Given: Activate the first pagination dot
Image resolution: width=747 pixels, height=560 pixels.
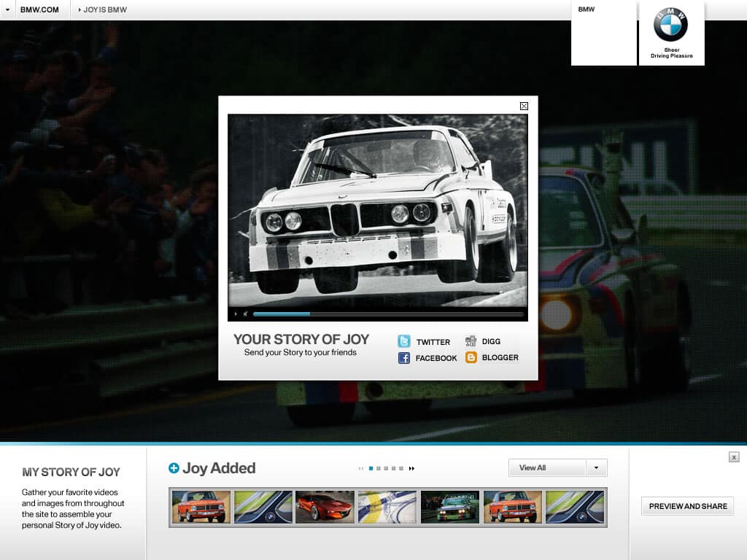Looking at the screenshot, I should pos(371,468).
